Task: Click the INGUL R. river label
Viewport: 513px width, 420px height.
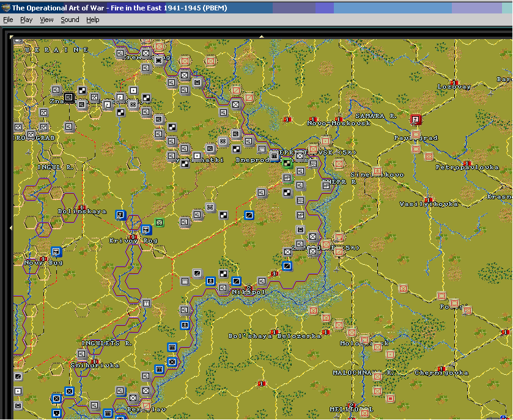Action: tap(55, 167)
